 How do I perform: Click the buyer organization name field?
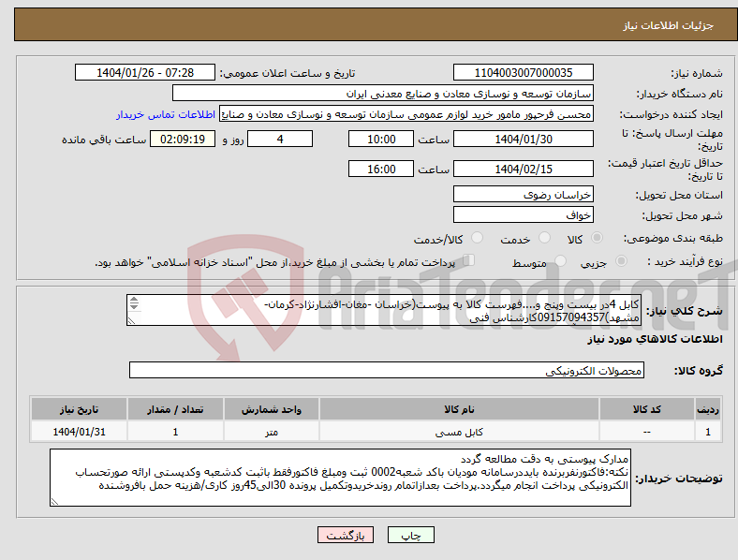click(383, 93)
